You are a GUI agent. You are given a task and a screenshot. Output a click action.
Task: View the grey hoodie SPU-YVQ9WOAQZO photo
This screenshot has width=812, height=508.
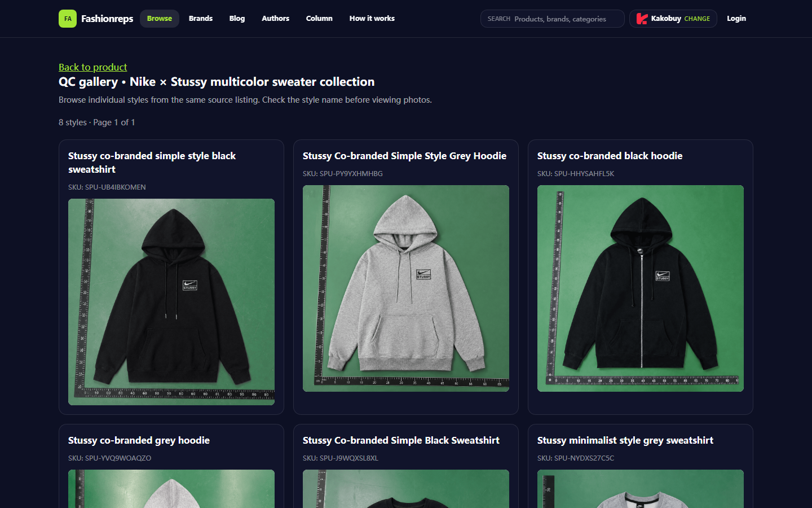coord(171,489)
